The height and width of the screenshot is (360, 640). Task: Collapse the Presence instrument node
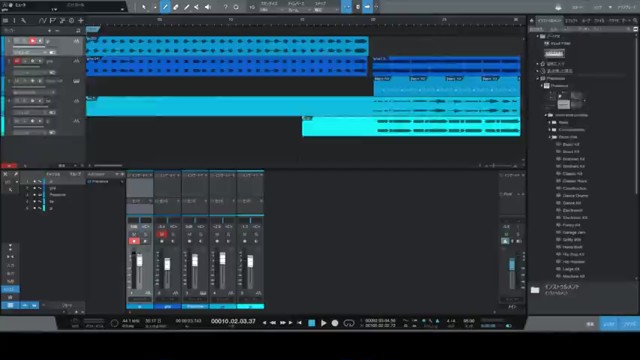click(542, 86)
